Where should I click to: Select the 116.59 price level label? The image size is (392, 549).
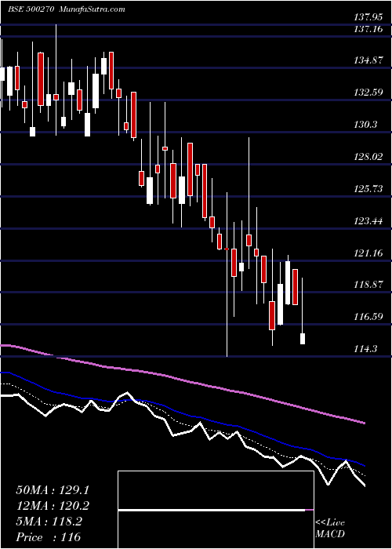coord(368,317)
